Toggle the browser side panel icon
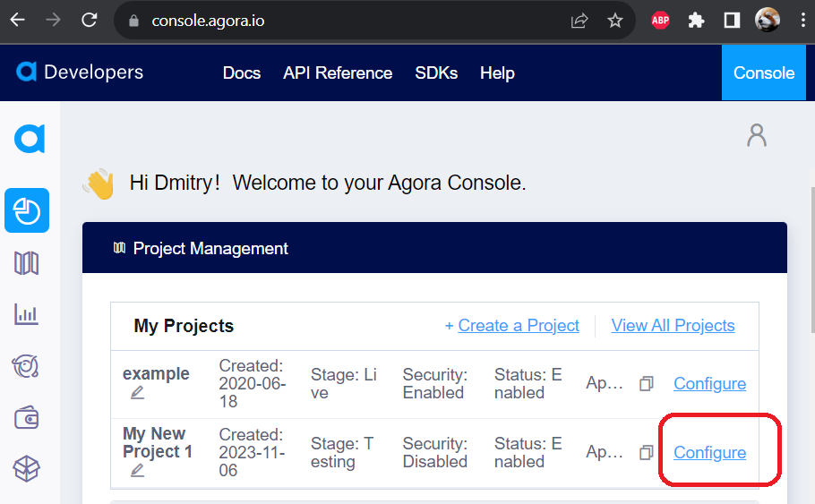This screenshot has width=815, height=504. 732,21
